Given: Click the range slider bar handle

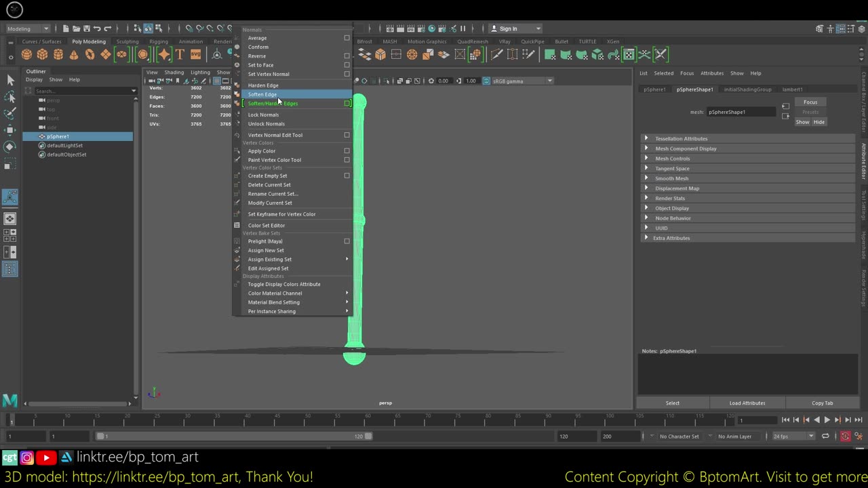Looking at the screenshot, I should point(235,436).
